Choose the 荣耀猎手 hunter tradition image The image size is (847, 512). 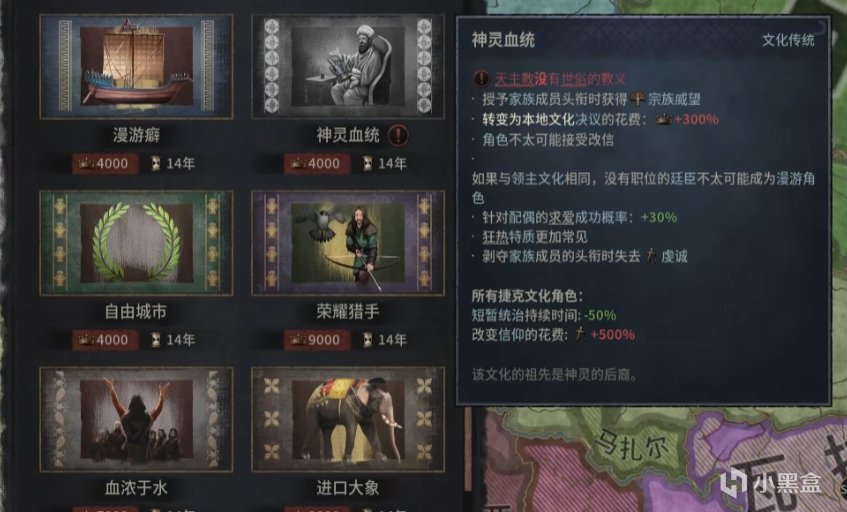[x=348, y=242]
